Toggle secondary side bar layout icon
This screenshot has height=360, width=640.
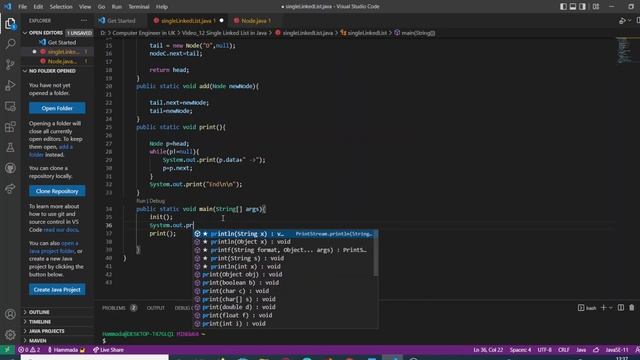tap(582, 7)
